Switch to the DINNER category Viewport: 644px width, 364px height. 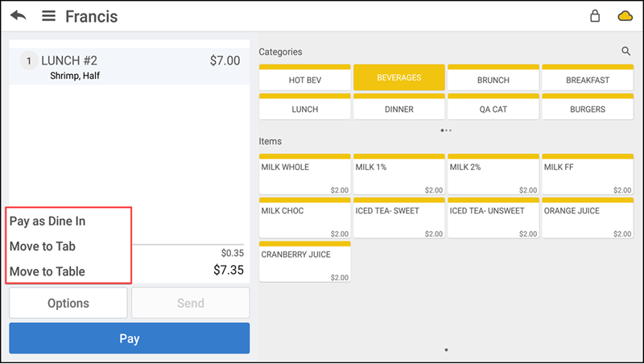pyautogui.click(x=399, y=106)
